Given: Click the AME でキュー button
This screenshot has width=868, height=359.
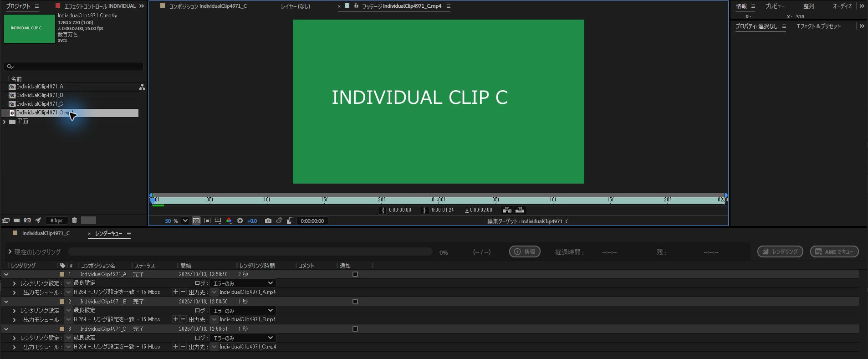Looking at the screenshot, I should [834, 251].
